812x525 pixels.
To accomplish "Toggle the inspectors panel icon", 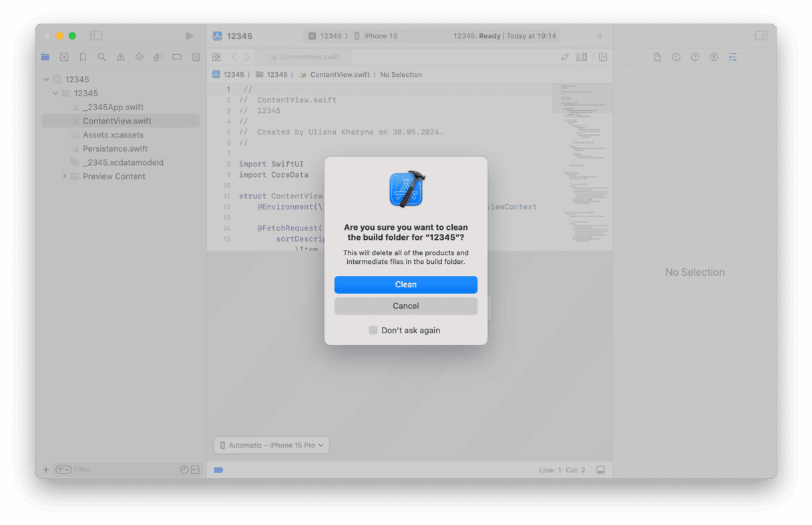I will 761,35.
